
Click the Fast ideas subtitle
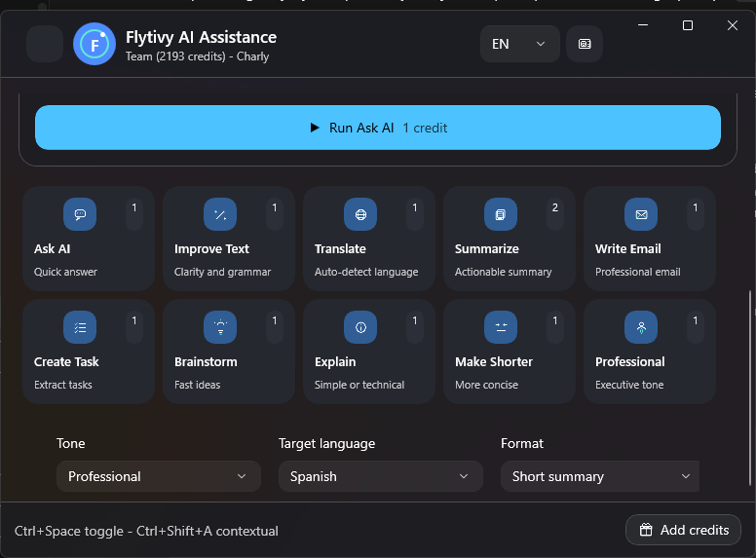pos(197,385)
